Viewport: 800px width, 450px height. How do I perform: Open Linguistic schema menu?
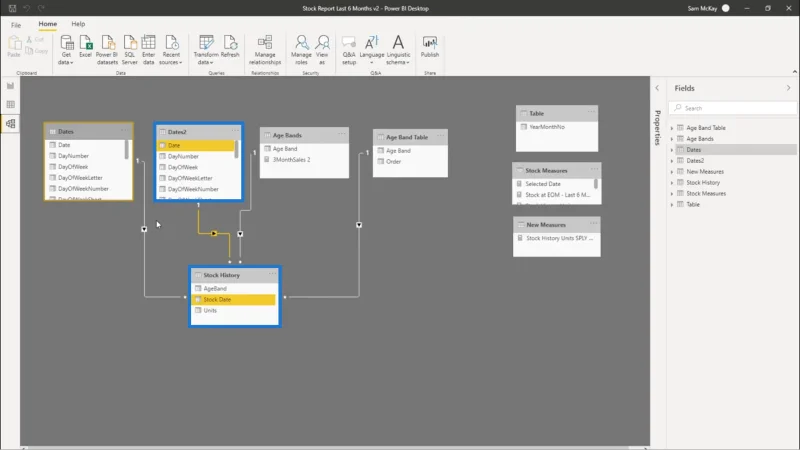point(398,49)
